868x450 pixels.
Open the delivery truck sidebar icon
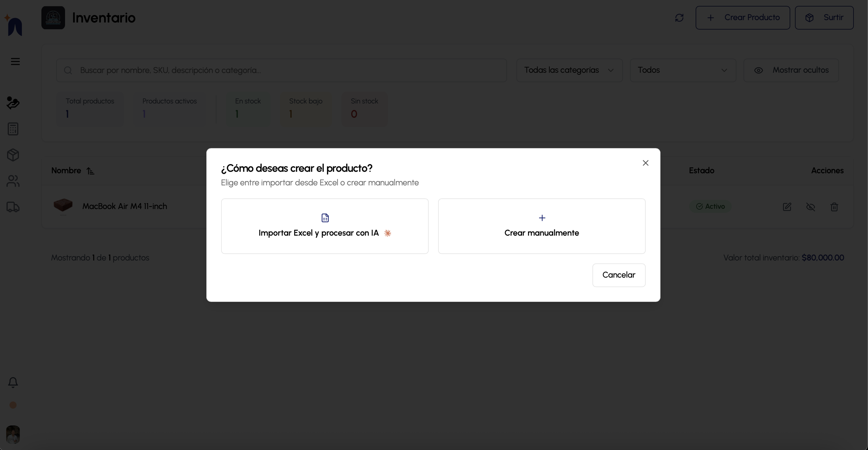point(13,207)
